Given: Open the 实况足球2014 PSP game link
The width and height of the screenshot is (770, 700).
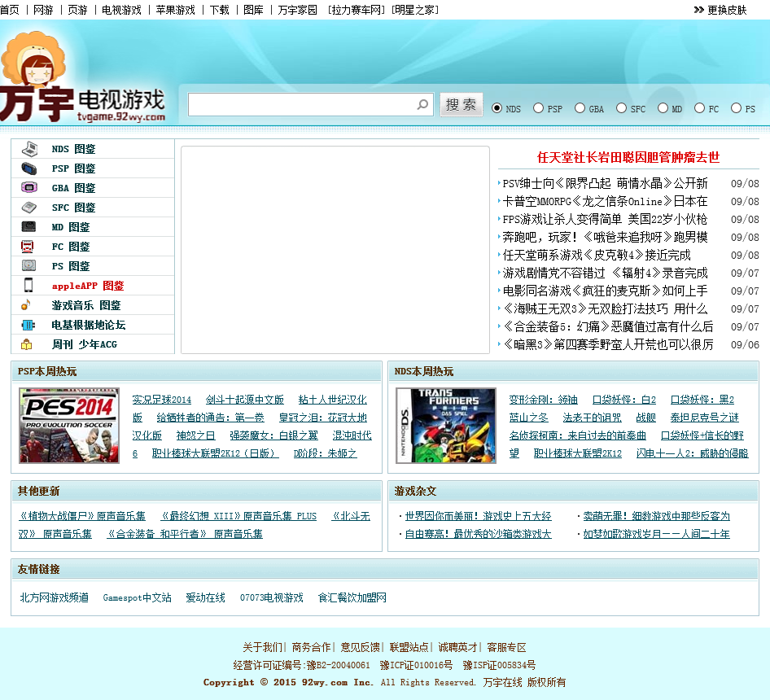Looking at the screenshot, I should [x=161, y=400].
